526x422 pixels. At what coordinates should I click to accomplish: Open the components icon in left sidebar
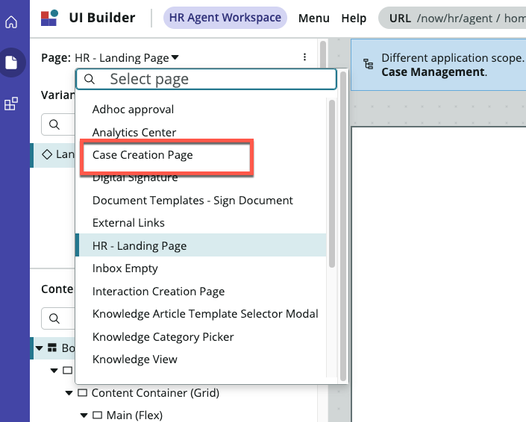pos(11,104)
